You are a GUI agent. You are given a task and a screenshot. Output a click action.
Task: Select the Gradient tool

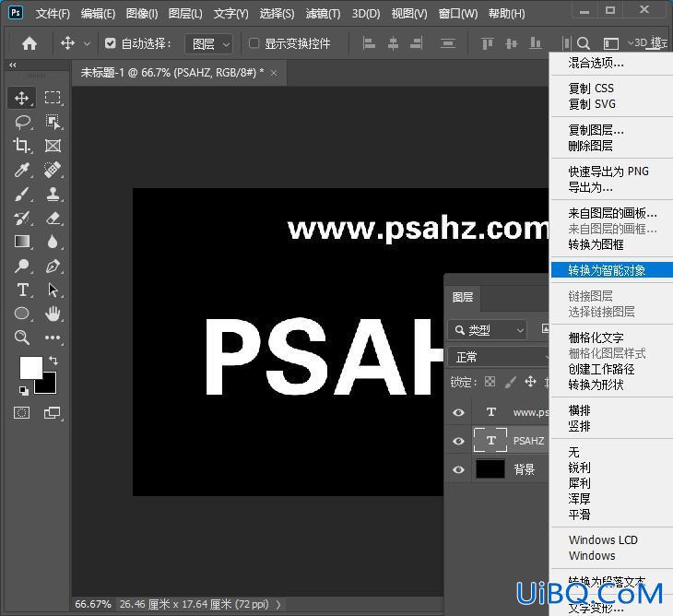pyautogui.click(x=21, y=242)
